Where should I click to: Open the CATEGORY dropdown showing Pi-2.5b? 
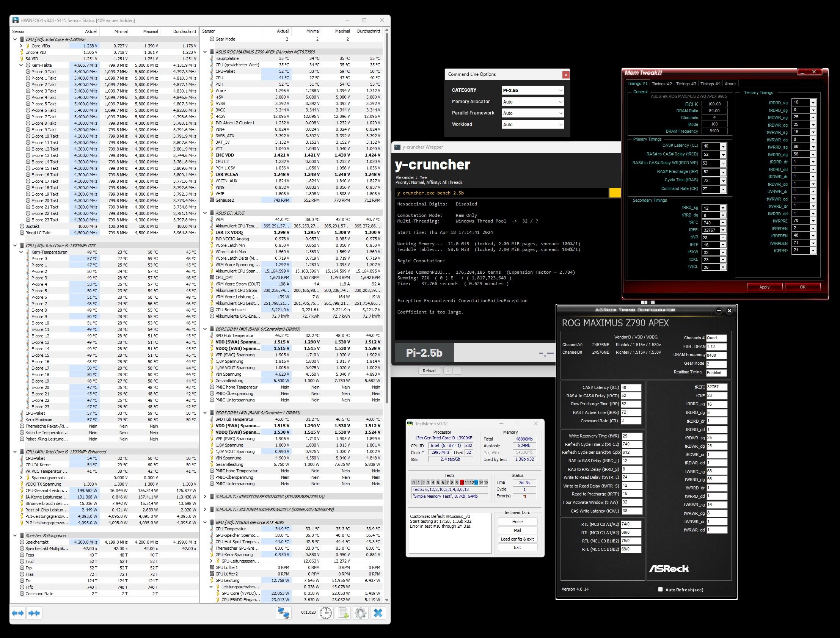tap(532, 90)
